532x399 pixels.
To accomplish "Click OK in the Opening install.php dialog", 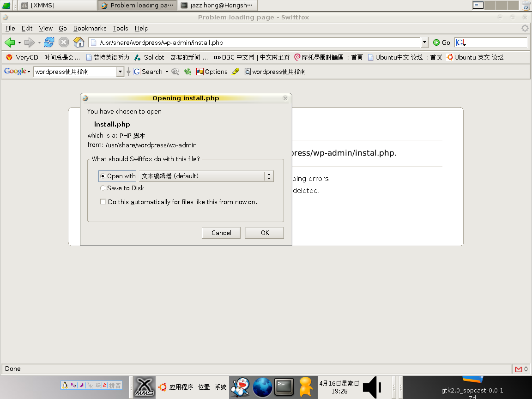I will 265,233.
